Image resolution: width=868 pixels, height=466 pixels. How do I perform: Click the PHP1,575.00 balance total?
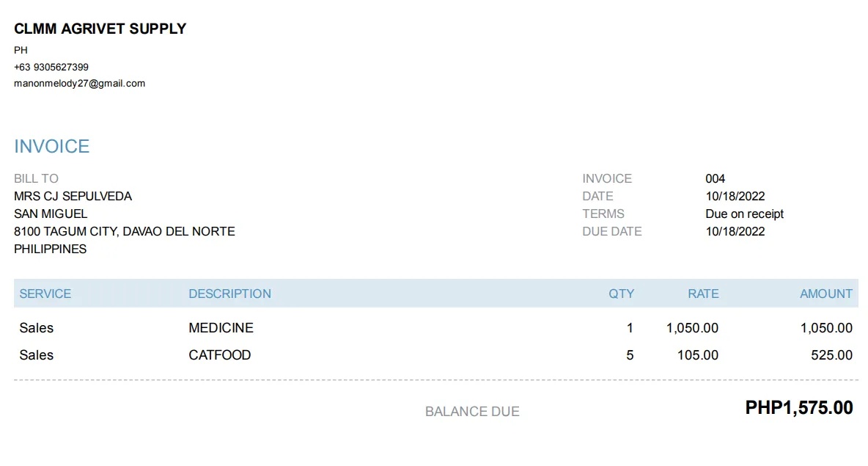coord(798,408)
